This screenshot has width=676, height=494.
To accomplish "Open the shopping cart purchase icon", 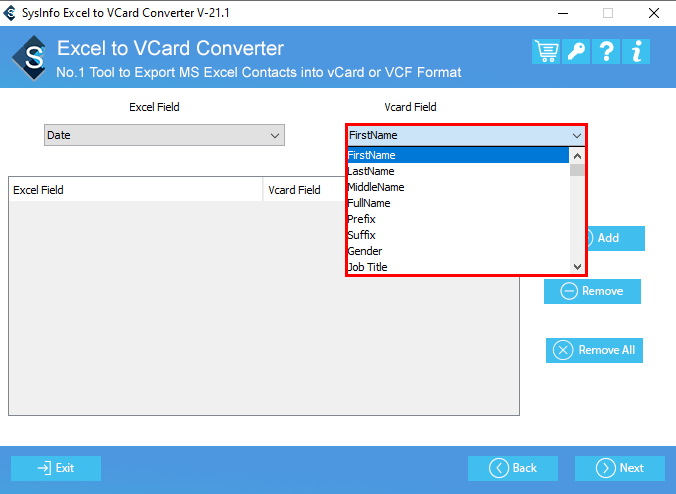I will [546, 51].
